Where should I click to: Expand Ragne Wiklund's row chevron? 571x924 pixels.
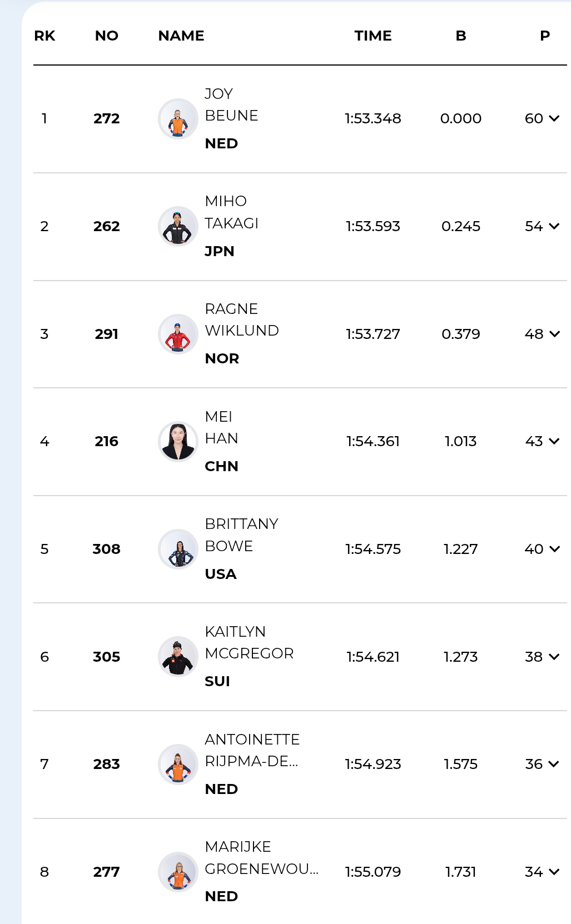point(554,334)
